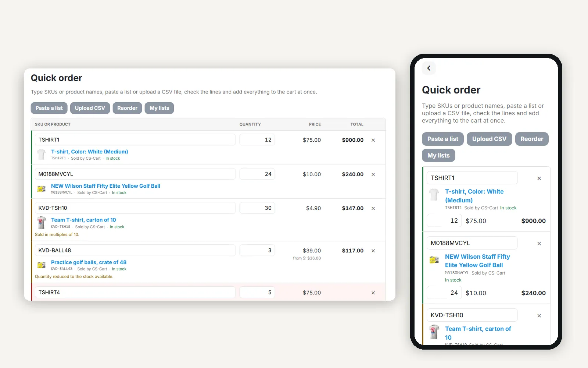Remove the TSHIRT1 row in desktop view

[373, 140]
